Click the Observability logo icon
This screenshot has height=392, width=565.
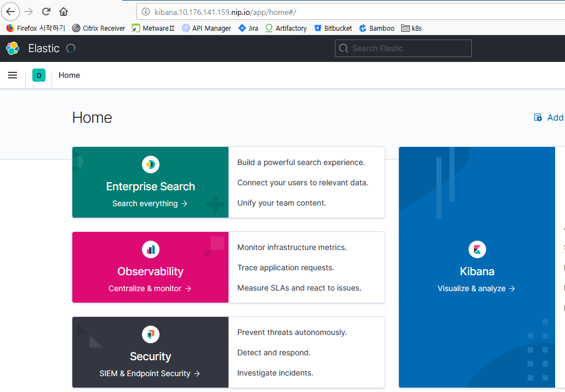pyautogui.click(x=151, y=249)
